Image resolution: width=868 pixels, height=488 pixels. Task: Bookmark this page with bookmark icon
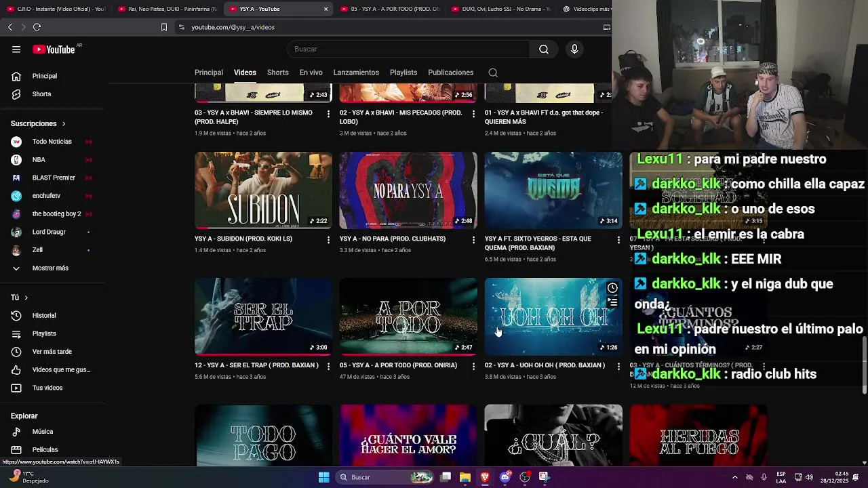[x=163, y=27]
